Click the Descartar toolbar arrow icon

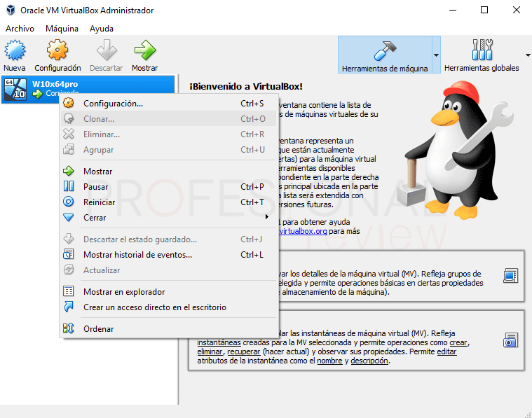coord(107,50)
